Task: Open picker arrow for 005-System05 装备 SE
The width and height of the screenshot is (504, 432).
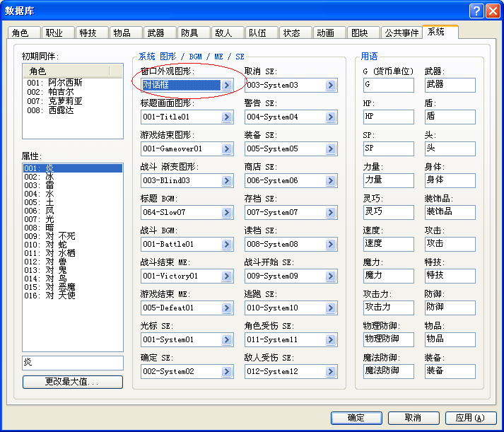Action: 331,148
